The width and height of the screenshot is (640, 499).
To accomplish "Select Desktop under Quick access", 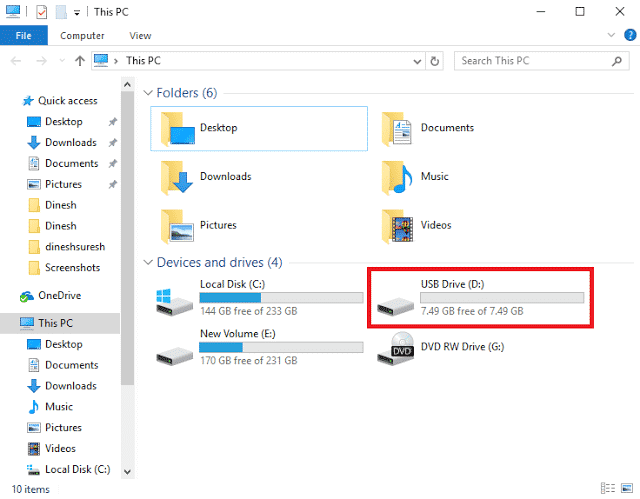I will (x=64, y=122).
